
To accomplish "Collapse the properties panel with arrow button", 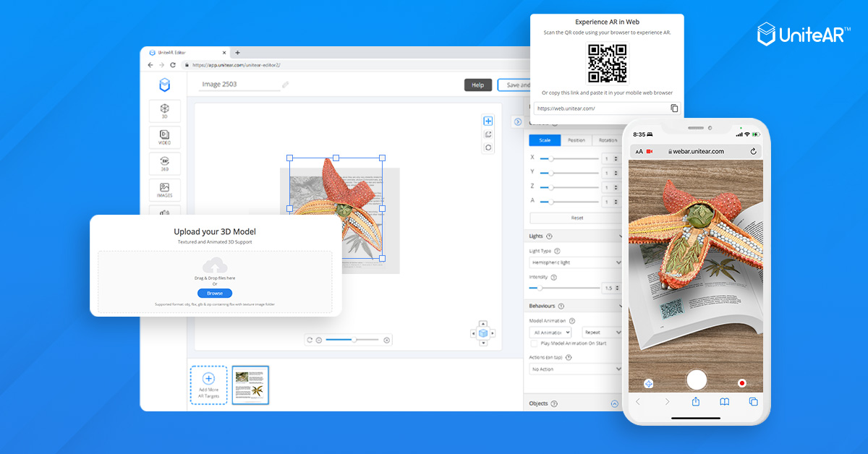I will tap(517, 121).
